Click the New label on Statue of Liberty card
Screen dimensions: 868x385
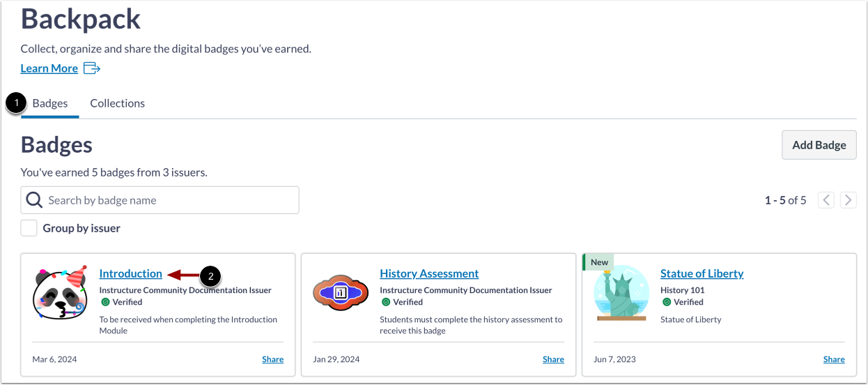599,262
